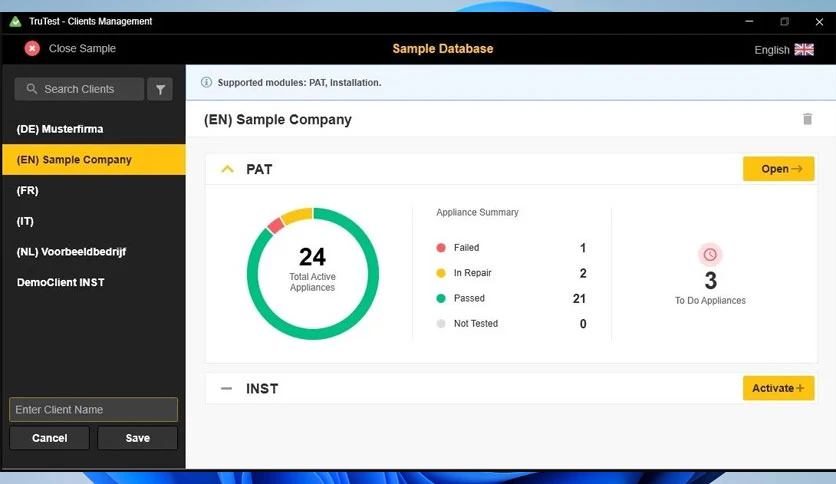
Task: Click the To Do Appliances clock icon
Action: [710, 255]
